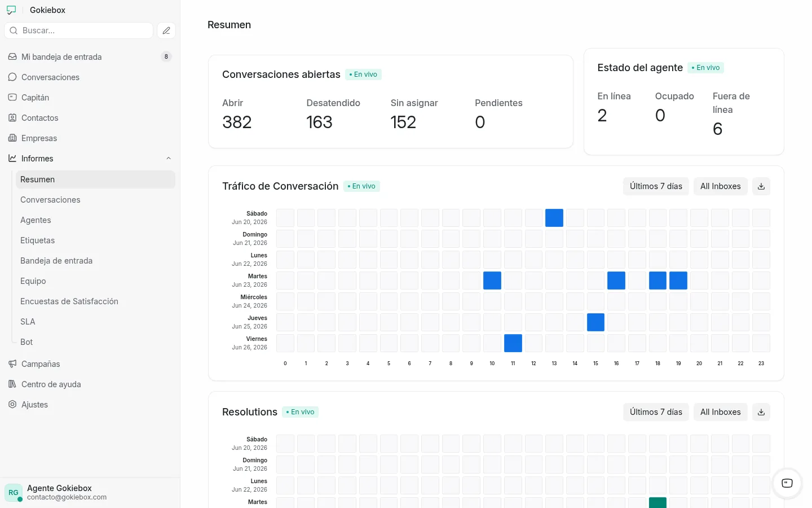Screen dimensions: 812x508
Task: Open the Conversaciones item with the speech bubble icon
Action: tap(90, 77)
